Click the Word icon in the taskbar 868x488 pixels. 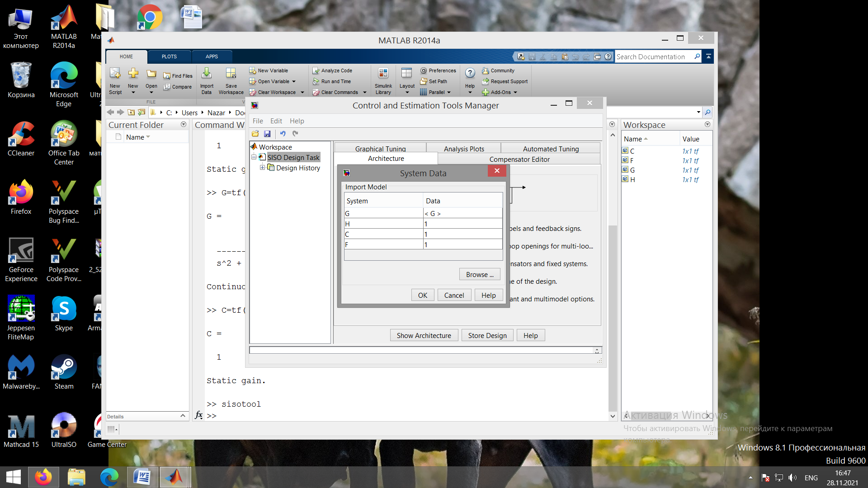click(x=142, y=477)
